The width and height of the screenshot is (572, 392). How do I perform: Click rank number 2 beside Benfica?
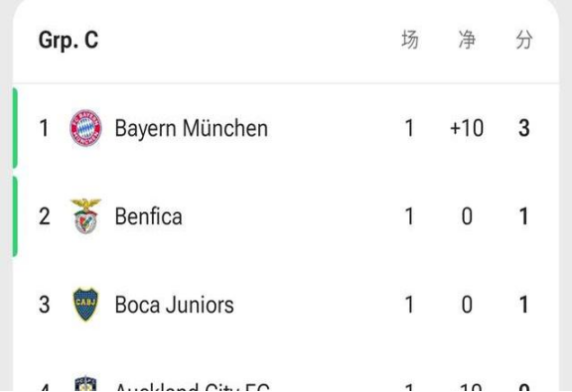click(x=45, y=216)
